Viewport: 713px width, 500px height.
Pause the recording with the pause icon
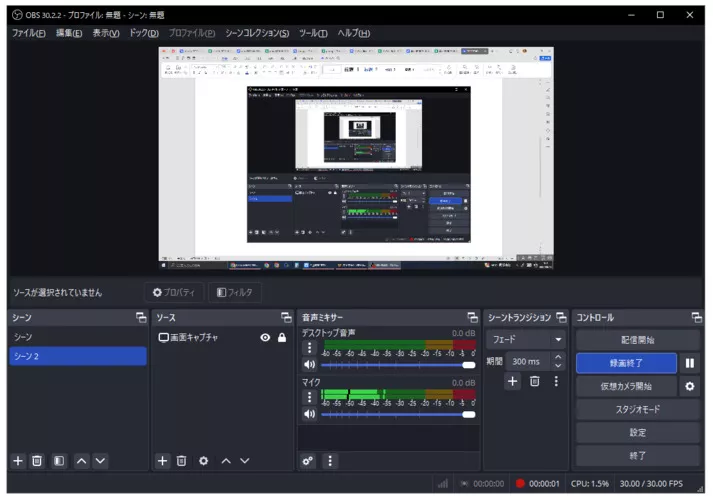click(x=689, y=363)
